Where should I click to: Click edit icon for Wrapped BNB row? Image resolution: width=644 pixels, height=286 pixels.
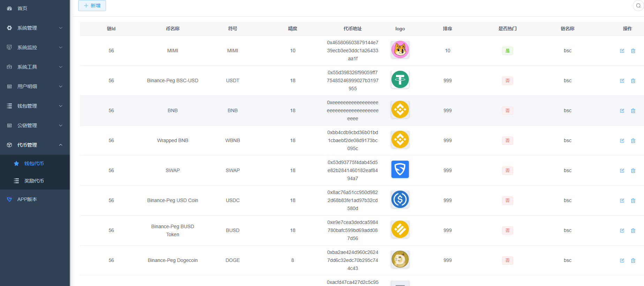pos(622,141)
